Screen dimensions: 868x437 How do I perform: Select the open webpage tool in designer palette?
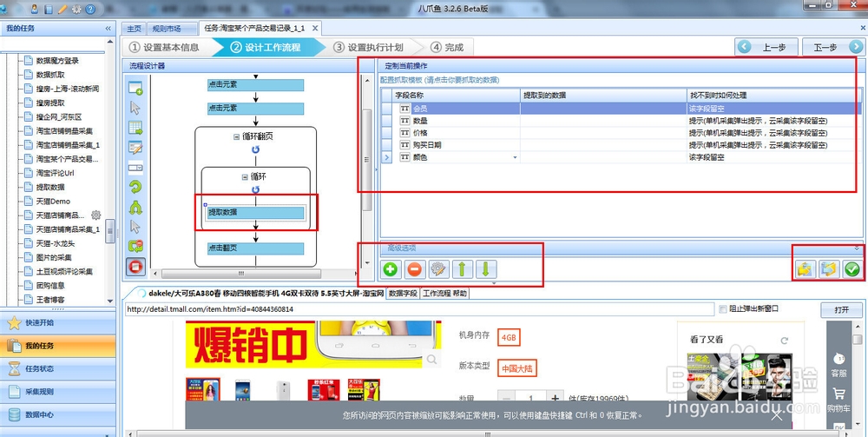pos(135,88)
